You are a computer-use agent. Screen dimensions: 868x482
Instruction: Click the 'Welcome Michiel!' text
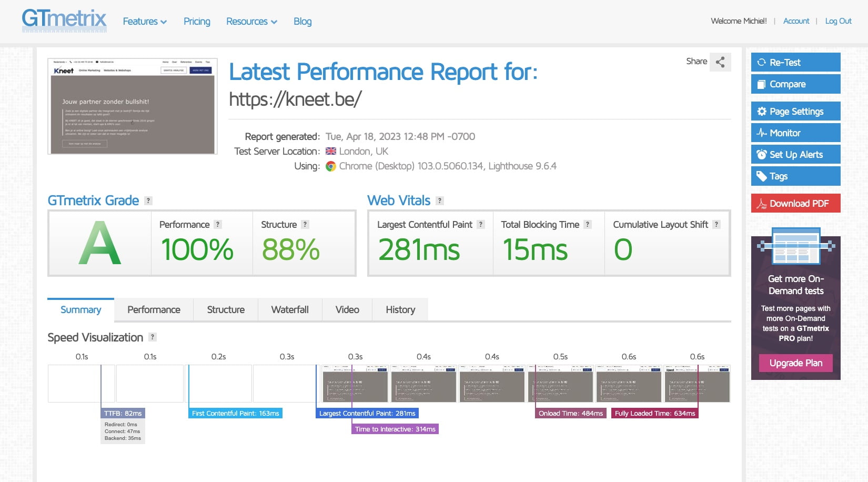tap(739, 21)
